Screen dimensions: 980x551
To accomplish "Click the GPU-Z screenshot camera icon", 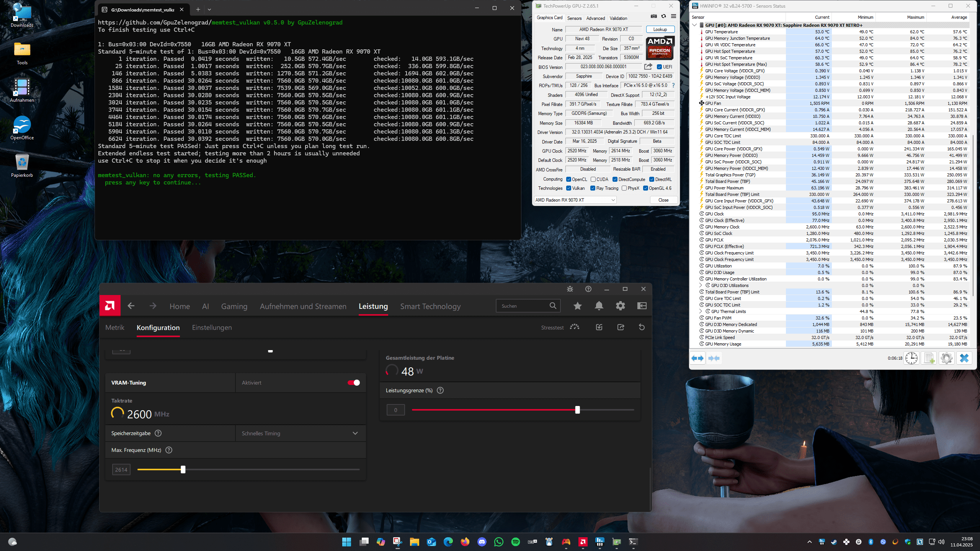I will (654, 16).
